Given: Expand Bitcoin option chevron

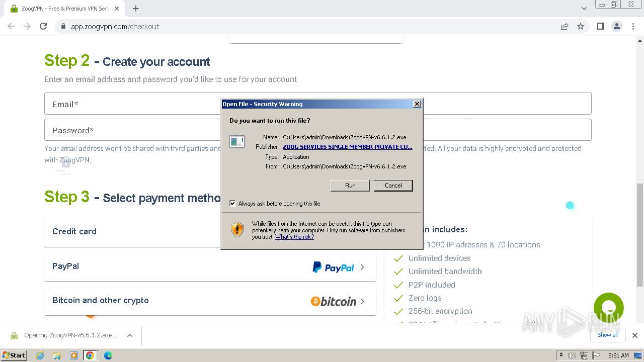Looking at the screenshot, I should tap(362, 301).
